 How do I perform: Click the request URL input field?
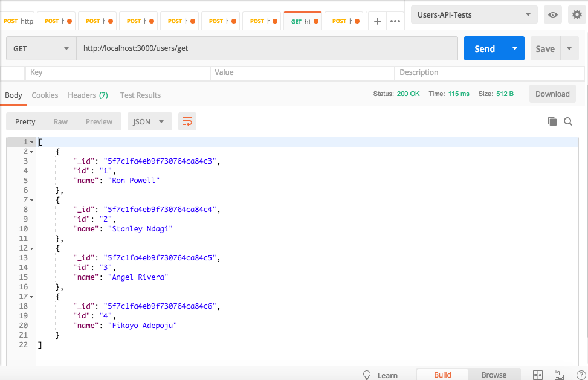coord(266,48)
